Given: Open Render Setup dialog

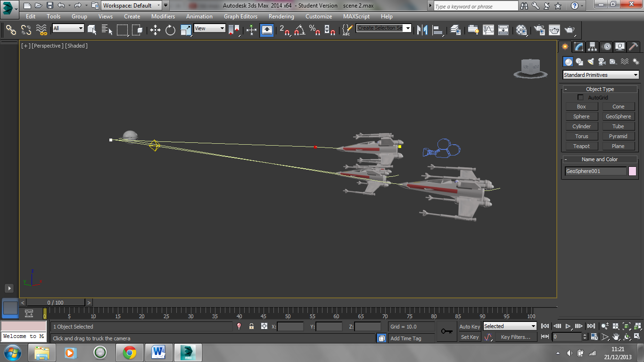Looking at the screenshot, I should (x=539, y=30).
